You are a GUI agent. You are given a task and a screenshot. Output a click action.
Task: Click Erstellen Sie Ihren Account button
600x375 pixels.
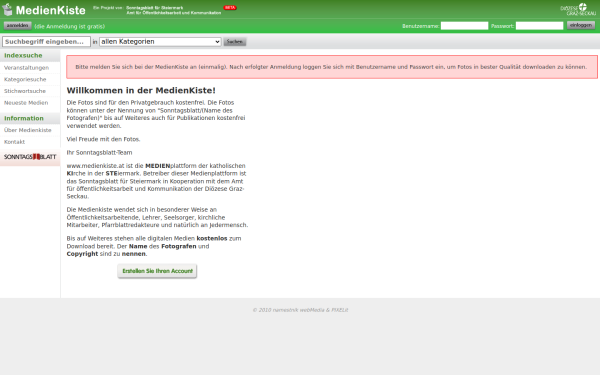157,271
